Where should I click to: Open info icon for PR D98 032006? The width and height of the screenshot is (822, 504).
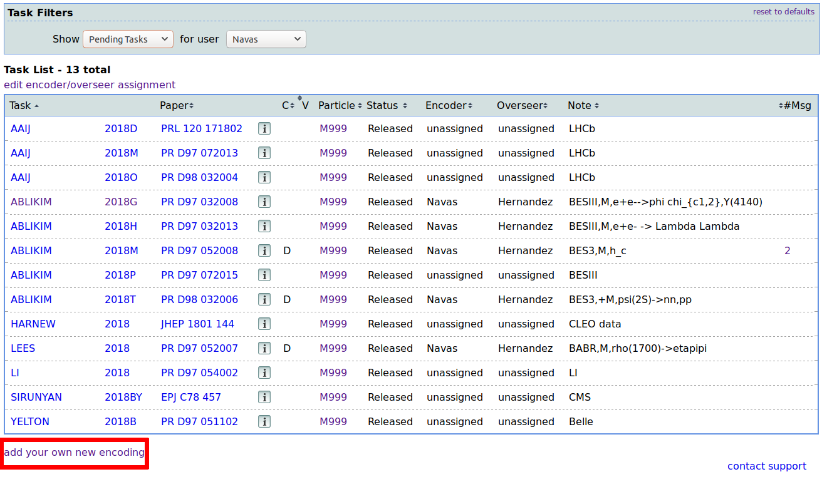click(x=264, y=299)
